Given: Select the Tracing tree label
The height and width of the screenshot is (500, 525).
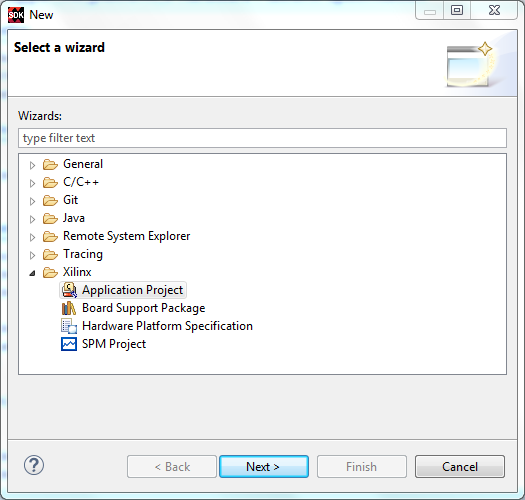Looking at the screenshot, I should [x=83, y=254].
